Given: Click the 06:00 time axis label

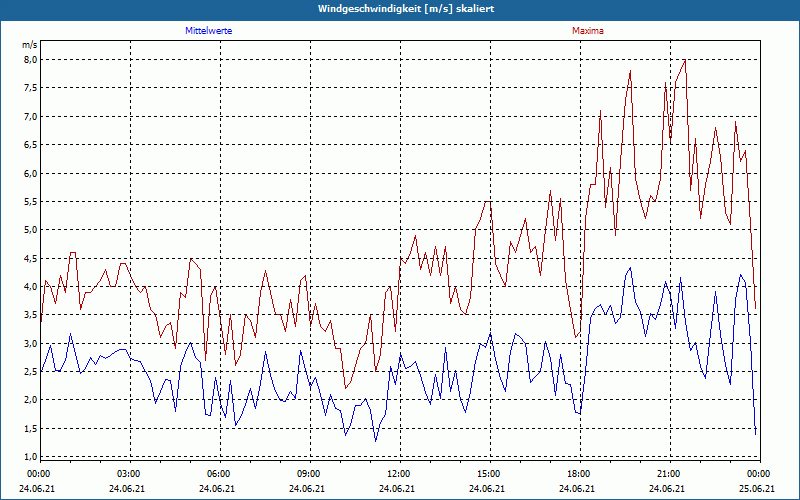Looking at the screenshot, I should point(218,474).
